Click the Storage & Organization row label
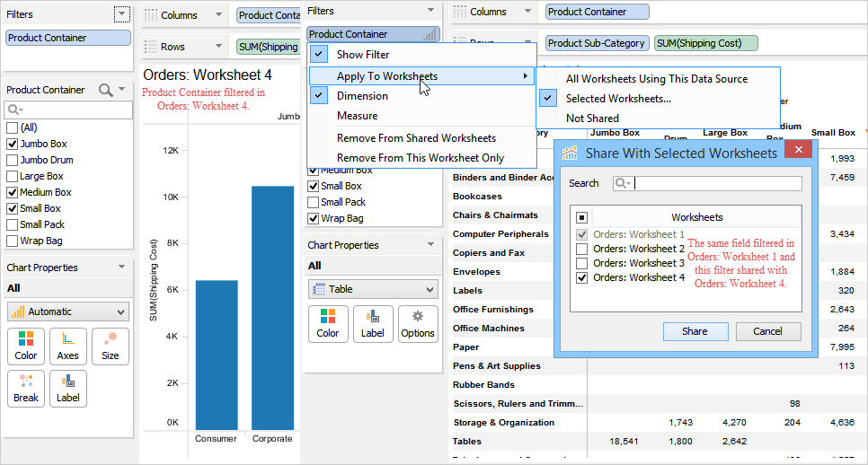Viewport: 868px width, 465px height. pyautogui.click(x=503, y=423)
